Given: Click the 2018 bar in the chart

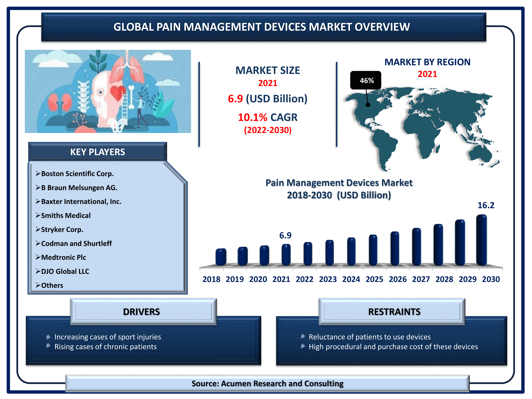Looking at the screenshot, I should pyautogui.click(x=221, y=257).
